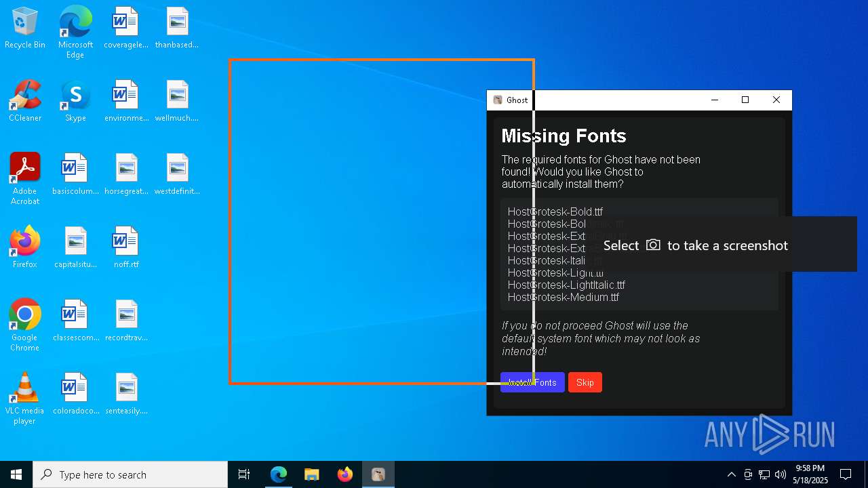Open the Firefox desktop shortcut

pos(25,248)
